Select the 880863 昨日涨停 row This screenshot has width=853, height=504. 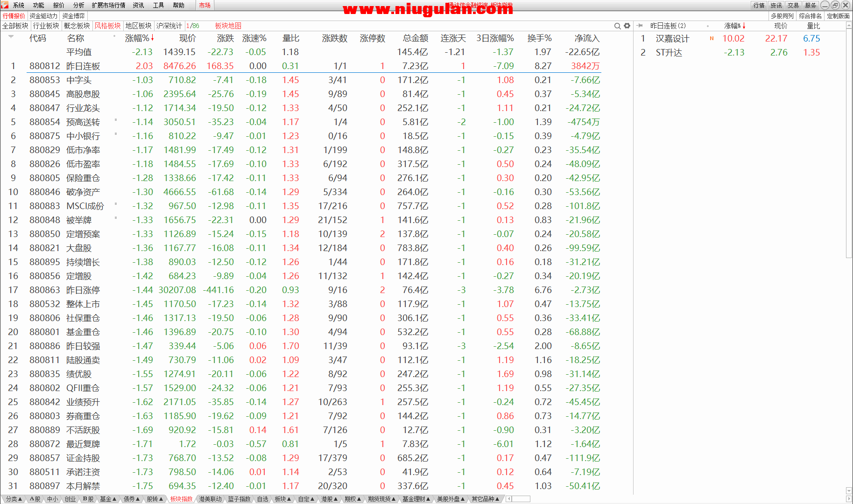click(300, 290)
